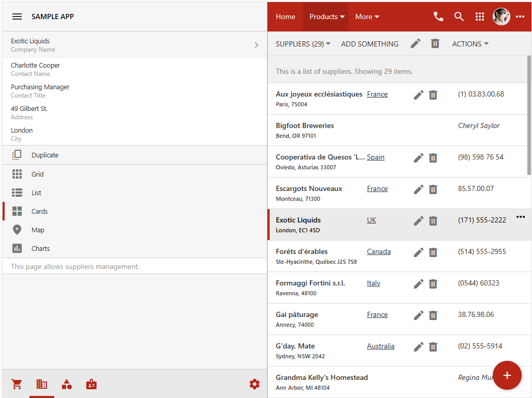532x398 pixels.
Task: Select the Map view option
Action: click(38, 230)
